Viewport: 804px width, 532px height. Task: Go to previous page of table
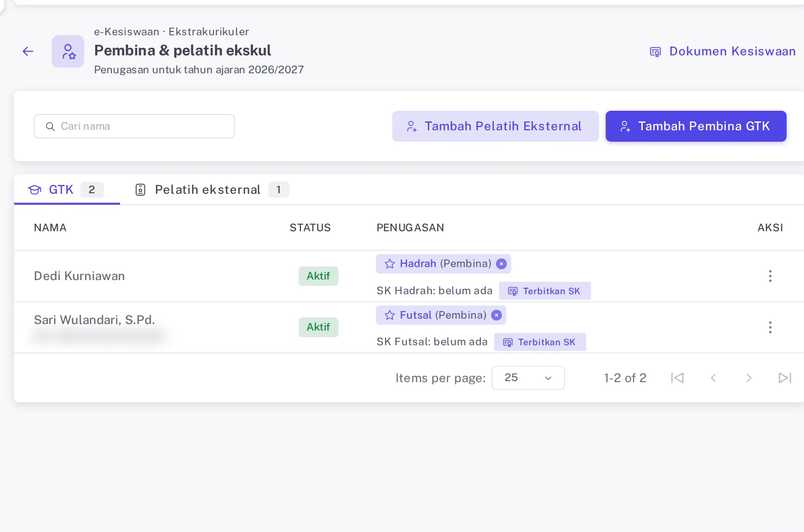(x=713, y=378)
